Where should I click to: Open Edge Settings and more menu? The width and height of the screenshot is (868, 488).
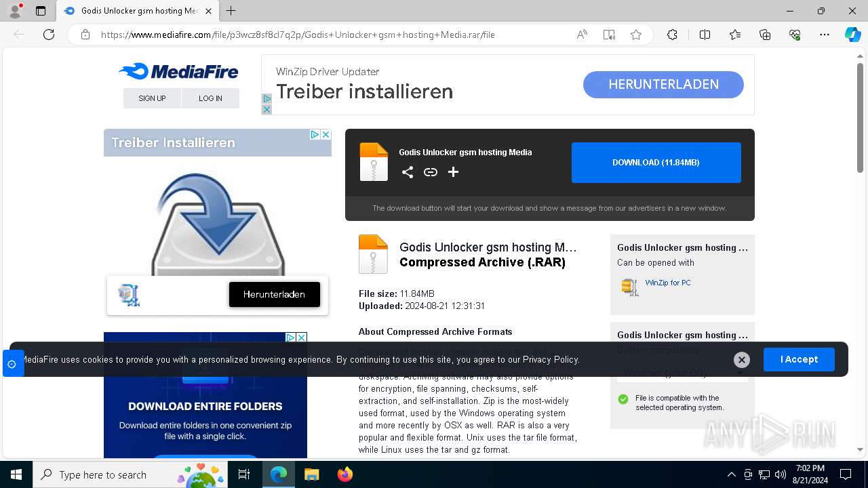tap(825, 35)
